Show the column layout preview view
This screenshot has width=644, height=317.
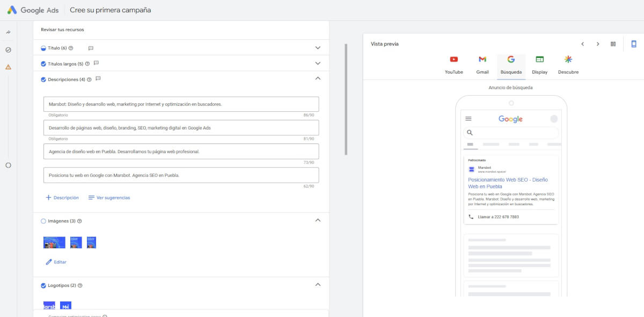coord(613,44)
